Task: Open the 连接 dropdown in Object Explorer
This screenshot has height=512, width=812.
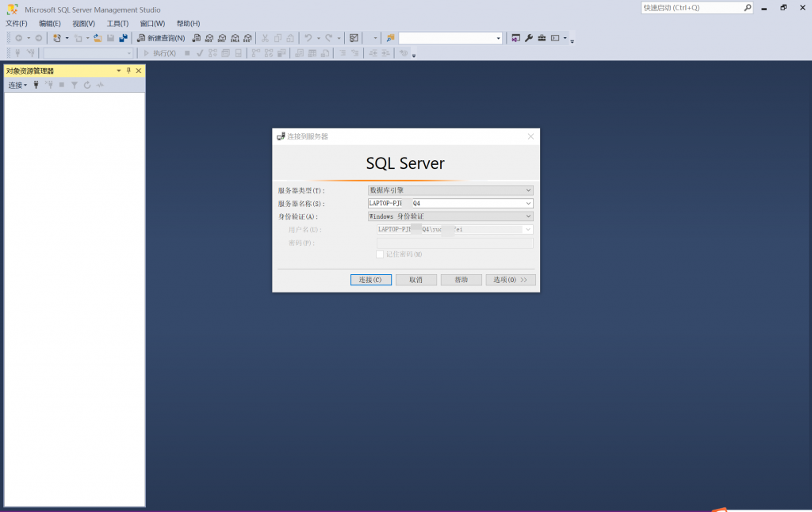Action: click(x=17, y=85)
